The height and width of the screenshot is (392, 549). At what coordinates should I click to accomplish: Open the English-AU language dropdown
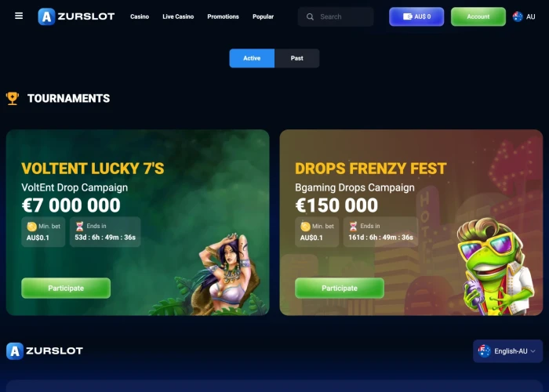click(507, 351)
